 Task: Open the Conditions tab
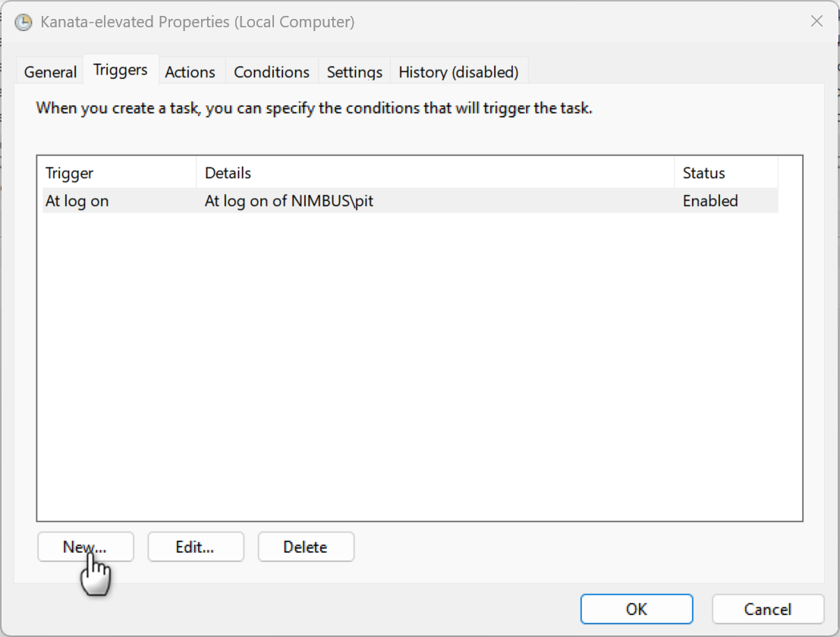(271, 71)
